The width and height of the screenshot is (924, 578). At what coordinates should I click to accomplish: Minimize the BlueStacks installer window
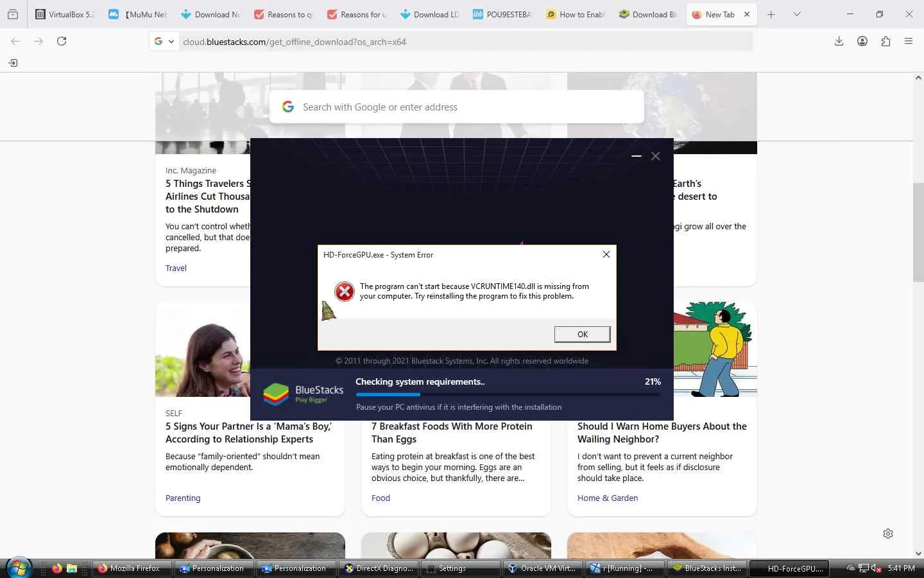[637, 156]
